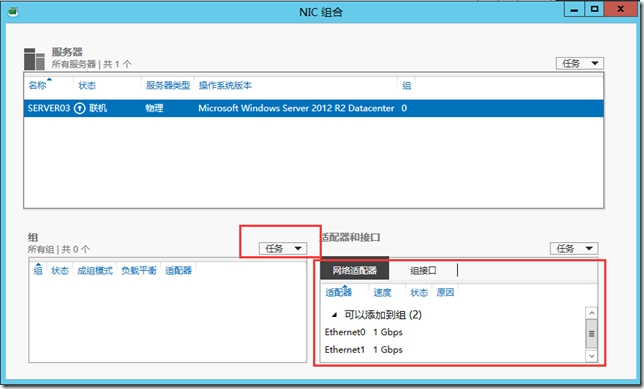Open the 任务 dropdown in the 组 section
Viewport: 644px width, 389px height.
point(283,249)
